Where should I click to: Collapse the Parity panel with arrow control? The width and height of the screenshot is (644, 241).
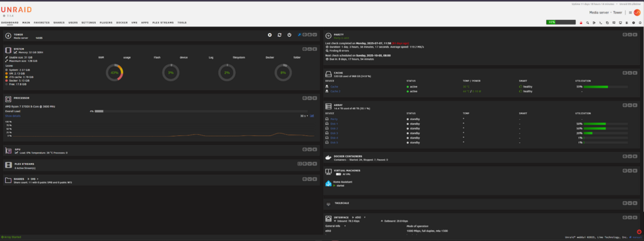(x=630, y=35)
